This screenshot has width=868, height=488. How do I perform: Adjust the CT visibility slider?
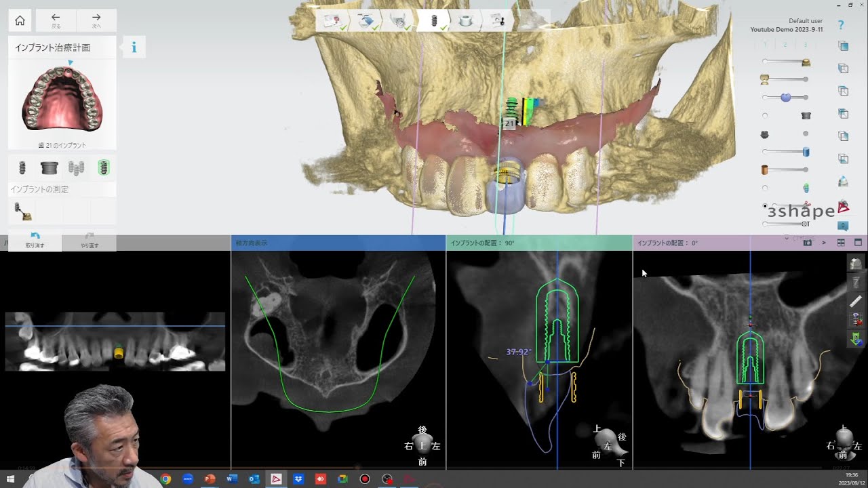click(787, 224)
